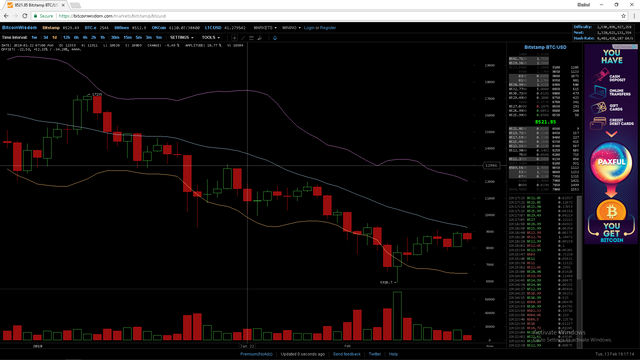This screenshot has height=360, width=640.
Task: Open the OKCoin market link
Action: coord(159,28)
